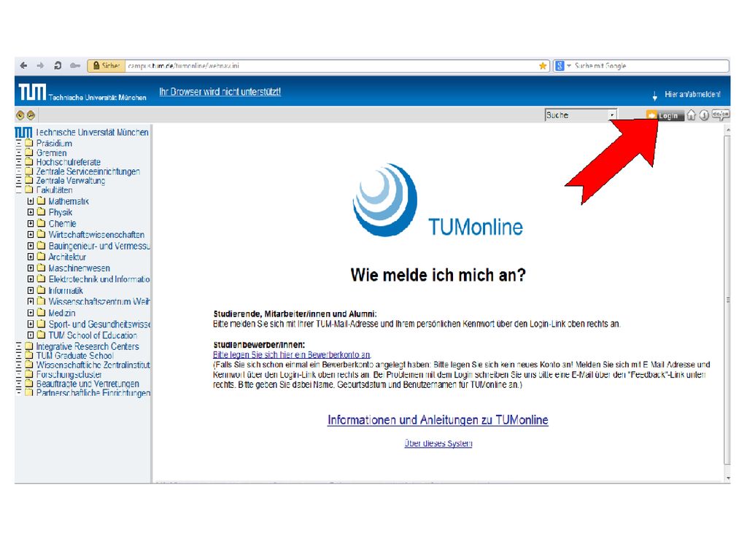Click the Präsidium folder icon
Image resolution: width=747 pixels, height=560 pixels.
tap(29, 143)
